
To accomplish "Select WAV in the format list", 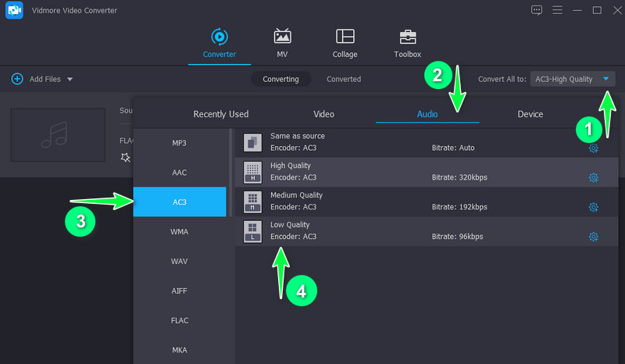I will click(x=179, y=261).
